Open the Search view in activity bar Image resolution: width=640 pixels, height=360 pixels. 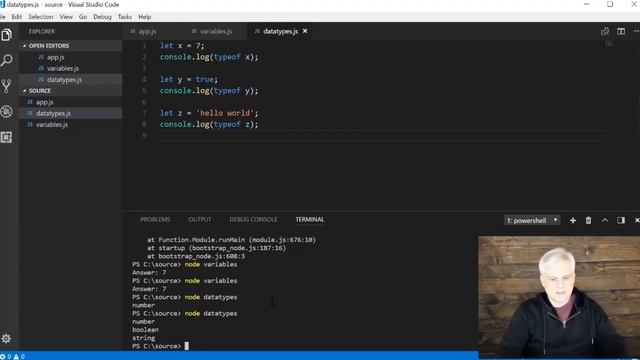pos(7,60)
